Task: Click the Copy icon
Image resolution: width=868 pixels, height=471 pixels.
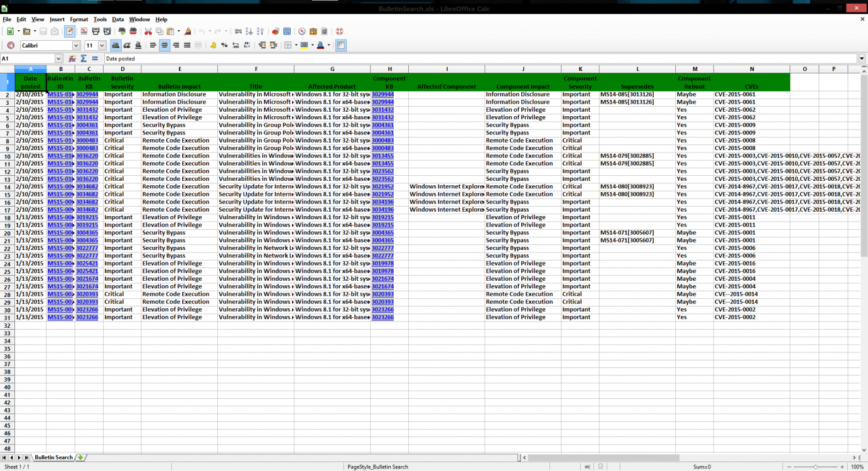Action: [x=160, y=31]
